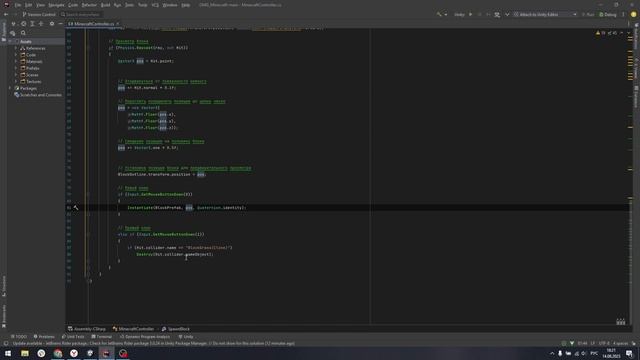Open the Version Control widget

[x=39, y=14]
